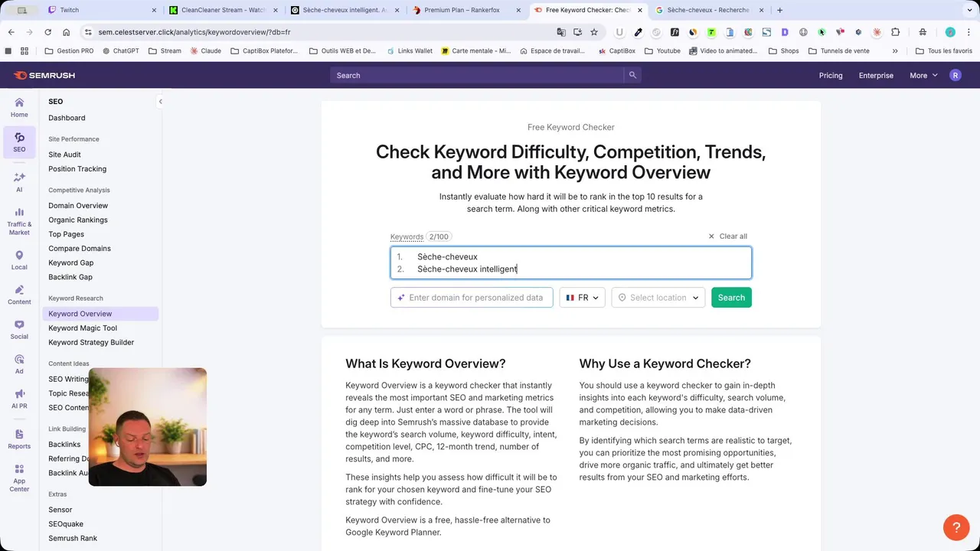Open Semrush Rank under Extras
The height and width of the screenshot is (551, 980).
click(73, 539)
